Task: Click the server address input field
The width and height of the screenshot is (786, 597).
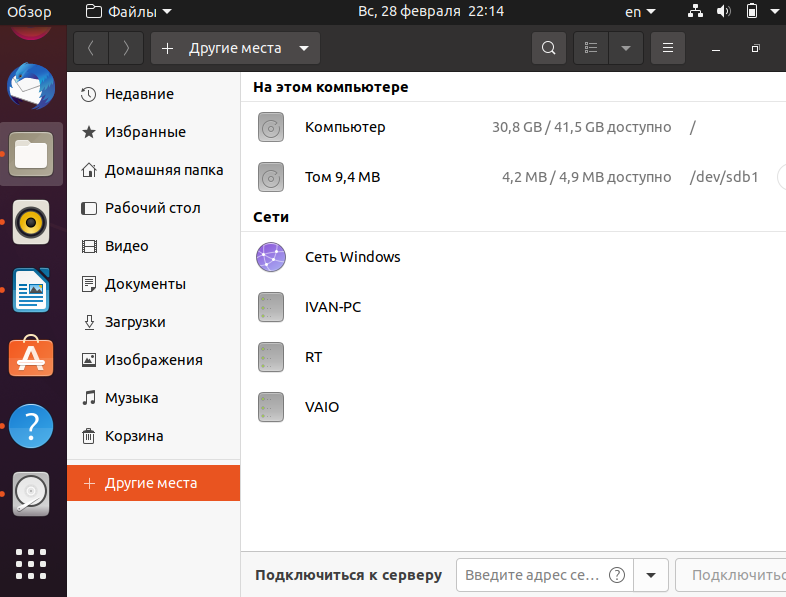Action: (545, 575)
